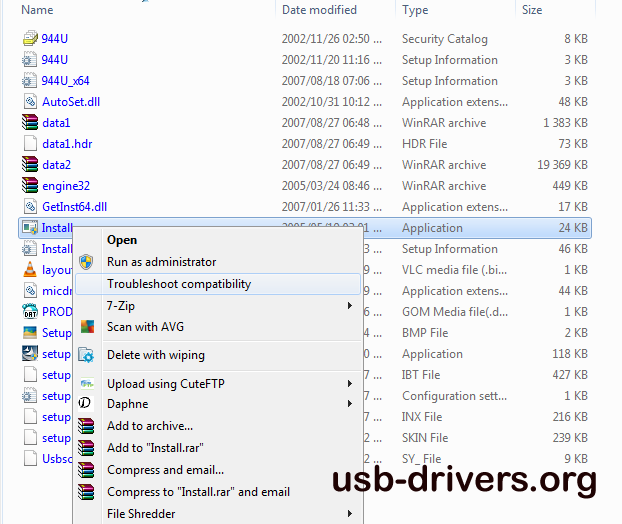
Task: Select the GetInst64.dll file icon
Action: pyautogui.click(x=30, y=207)
